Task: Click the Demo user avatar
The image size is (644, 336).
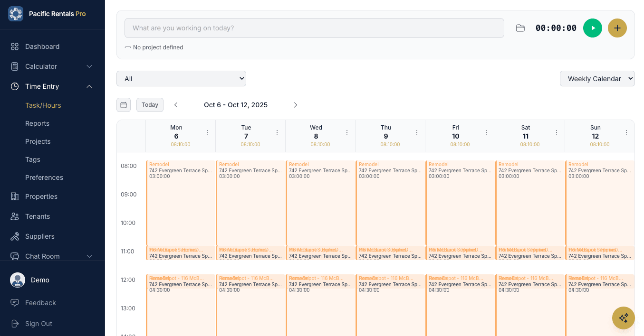Action: pos(18,280)
